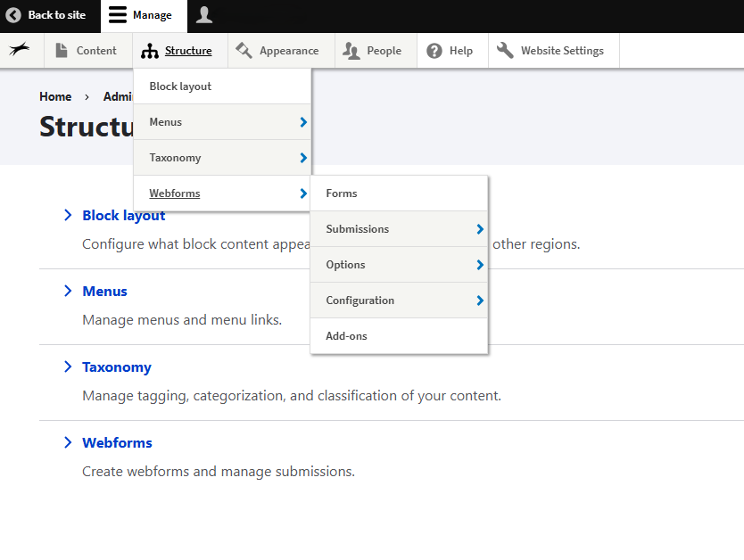Open the Structure toolbar menu
Viewport: 744px width, 560px height.
pos(180,50)
